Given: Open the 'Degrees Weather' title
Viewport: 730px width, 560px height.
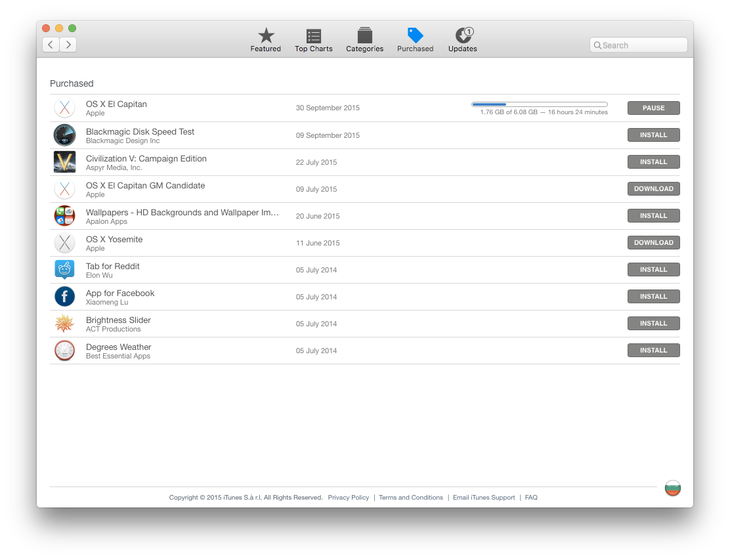Looking at the screenshot, I should [x=119, y=347].
